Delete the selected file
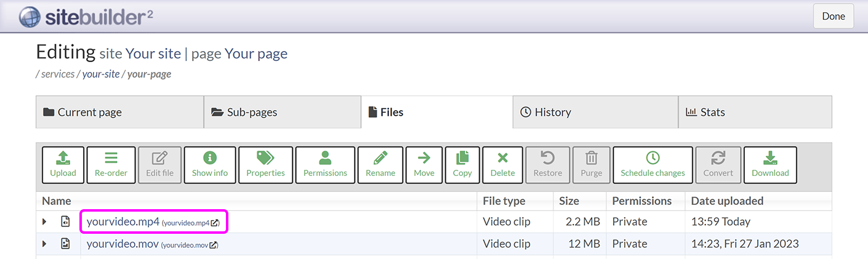The image size is (868, 259). tap(502, 165)
